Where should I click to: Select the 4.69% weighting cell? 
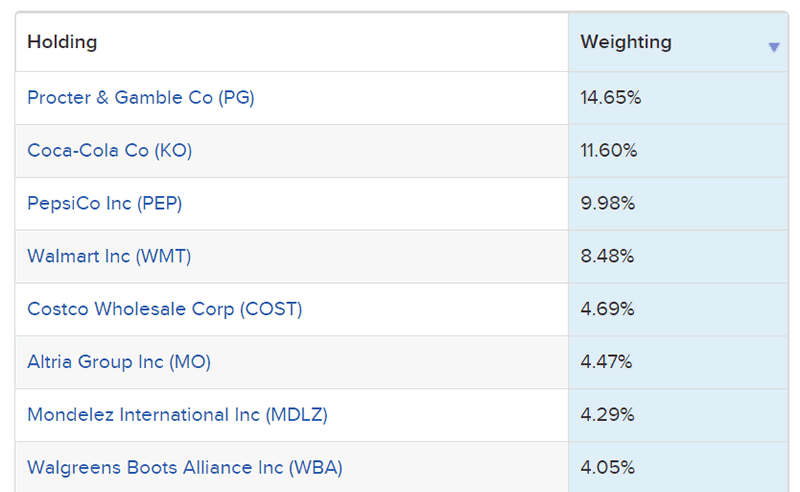click(608, 309)
